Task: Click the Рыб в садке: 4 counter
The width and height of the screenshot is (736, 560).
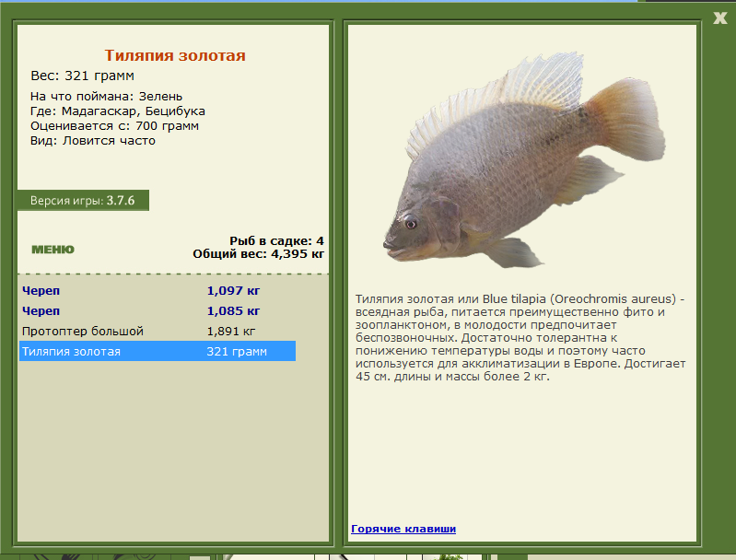Action: (276, 240)
